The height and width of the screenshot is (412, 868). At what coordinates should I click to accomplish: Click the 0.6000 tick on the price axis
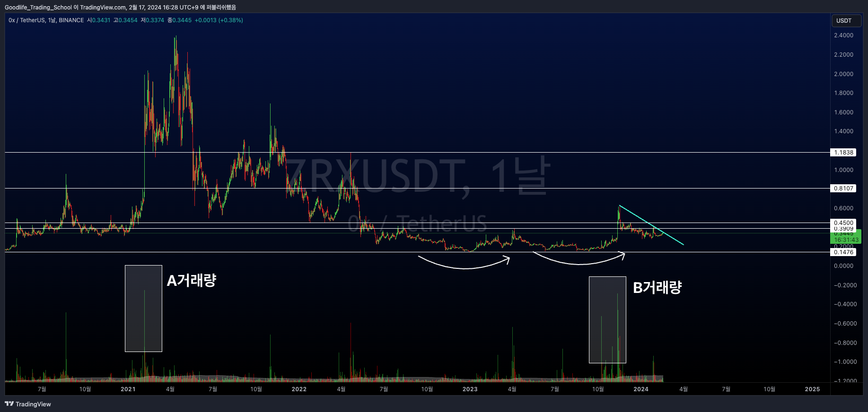[x=843, y=208]
